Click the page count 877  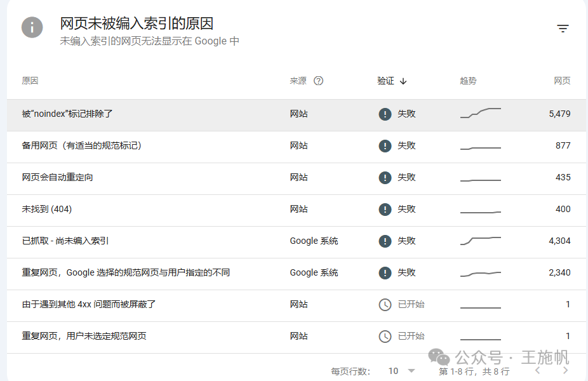(563, 145)
